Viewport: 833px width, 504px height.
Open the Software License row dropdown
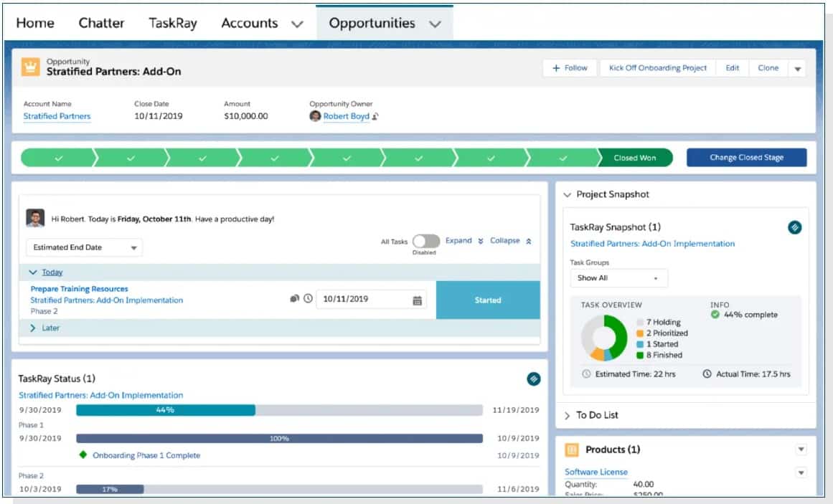pyautogui.click(x=801, y=472)
